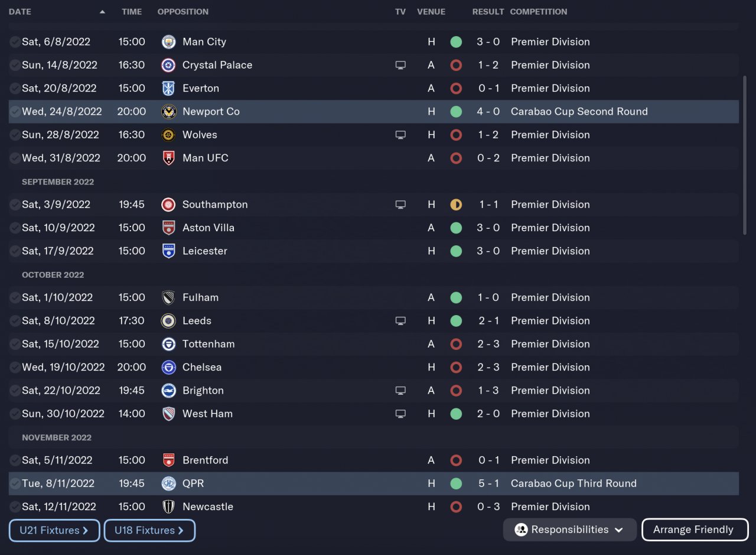The image size is (756, 555).
Task: Open the U18 Fixtures page
Action: click(x=149, y=530)
